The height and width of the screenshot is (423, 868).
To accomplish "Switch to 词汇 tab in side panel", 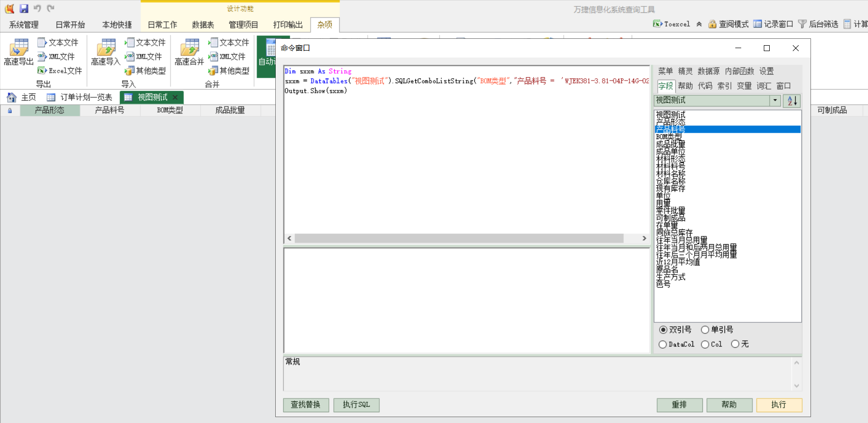I will (764, 86).
